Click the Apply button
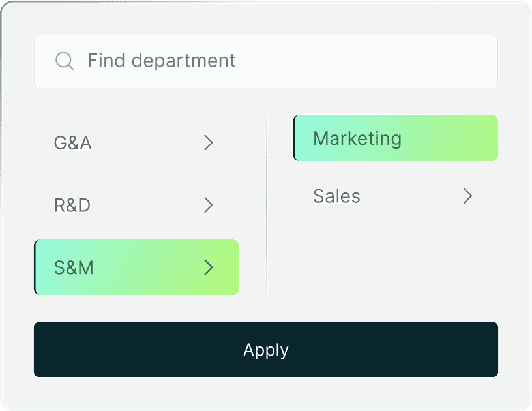The height and width of the screenshot is (411, 532). [x=266, y=350]
